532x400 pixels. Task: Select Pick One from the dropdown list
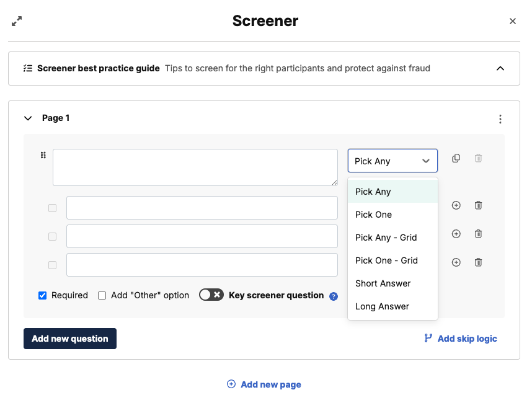point(374,215)
